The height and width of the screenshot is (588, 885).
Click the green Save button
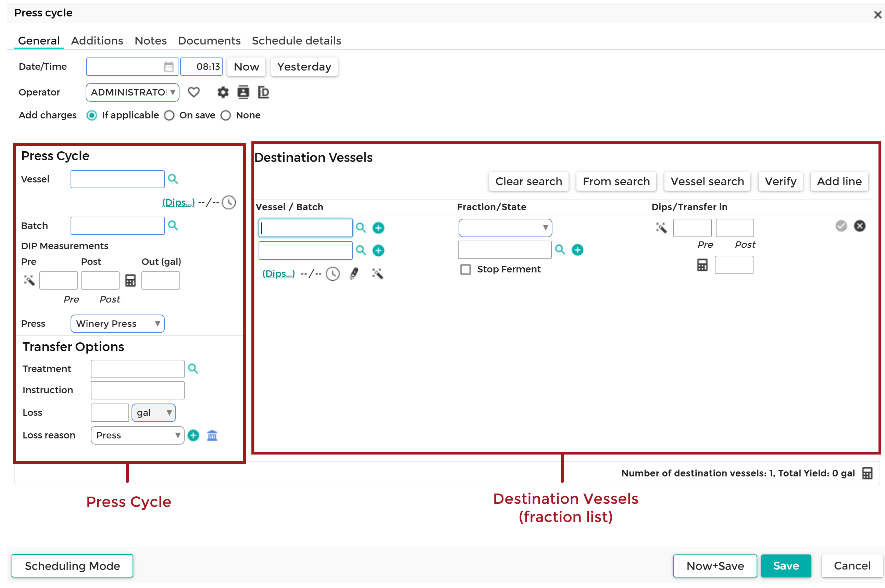[786, 566]
